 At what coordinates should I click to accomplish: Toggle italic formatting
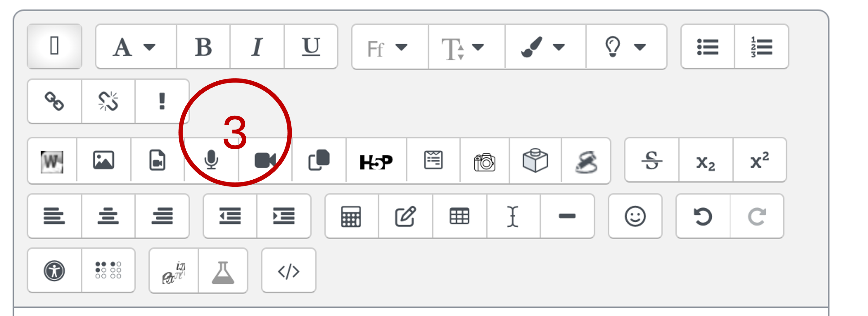click(x=257, y=47)
